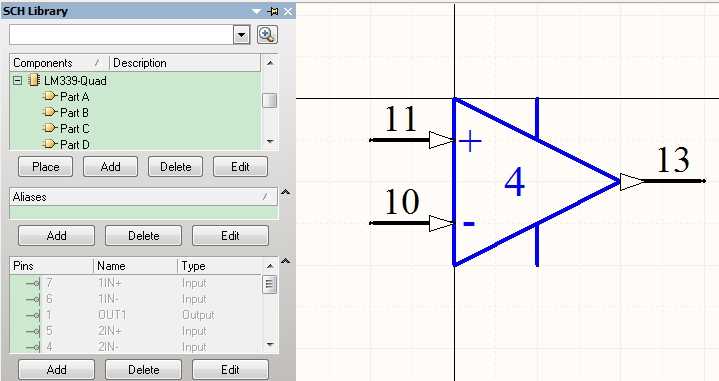
Task: Click the Aliases column header
Action: [143, 197]
